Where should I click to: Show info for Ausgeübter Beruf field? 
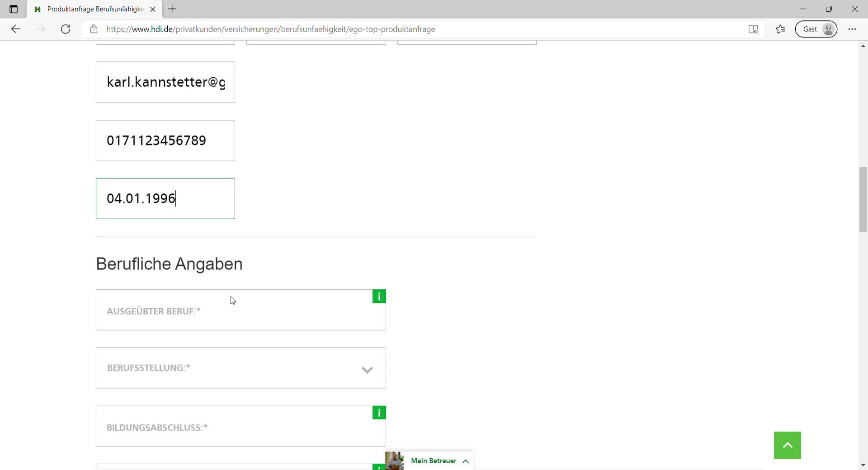(379, 296)
